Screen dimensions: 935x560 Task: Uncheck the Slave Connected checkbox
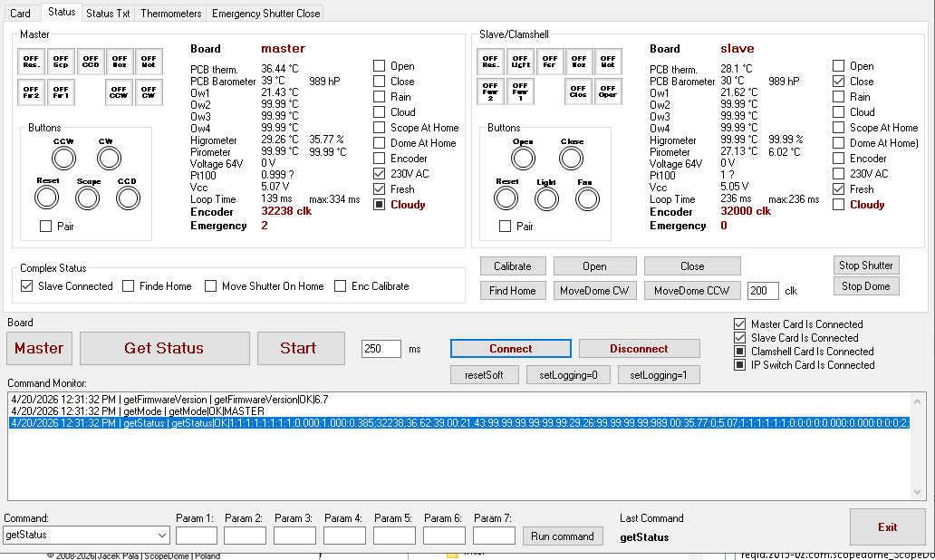pos(26,286)
